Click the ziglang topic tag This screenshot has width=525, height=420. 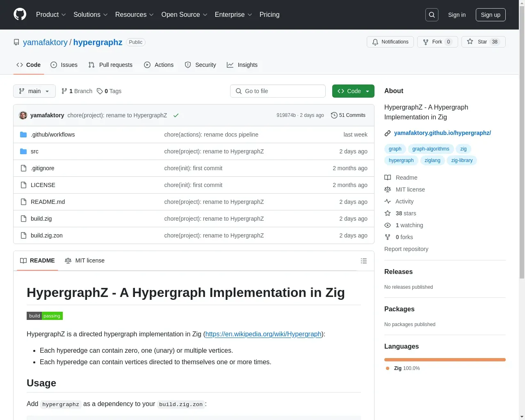point(432,160)
